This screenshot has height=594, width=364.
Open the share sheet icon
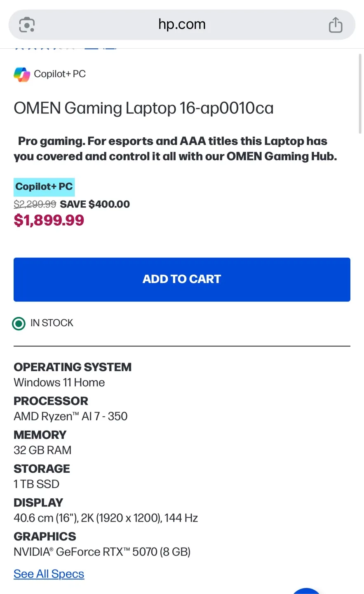tap(336, 25)
